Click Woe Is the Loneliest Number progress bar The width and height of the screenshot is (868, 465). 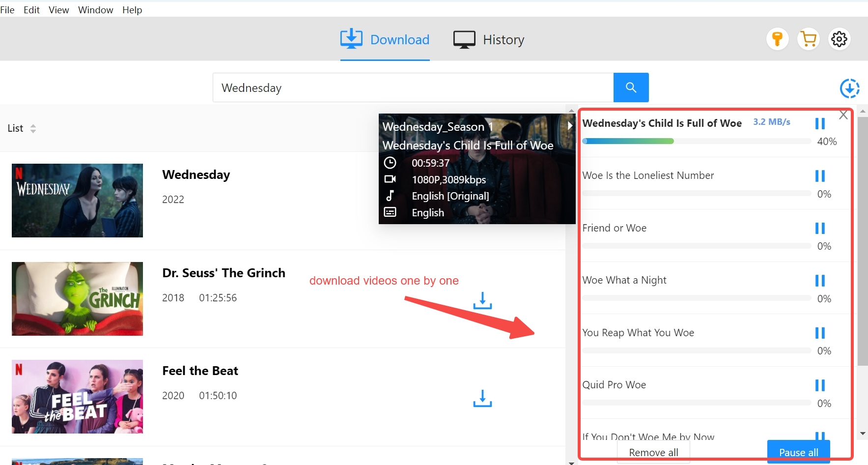(697, 193)
